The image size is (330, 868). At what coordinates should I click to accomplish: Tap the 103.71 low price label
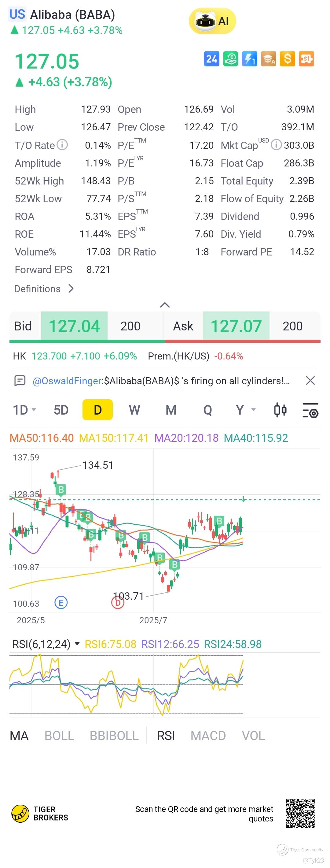129,596
